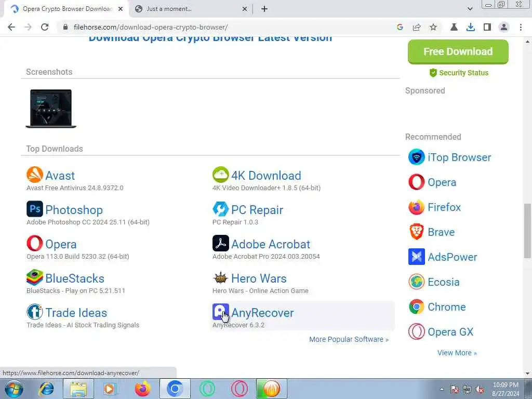Click the scrollbar up arrow
The height and width of the screenshot is (399, 532).
pyautogui.click(x=527, y=42)
